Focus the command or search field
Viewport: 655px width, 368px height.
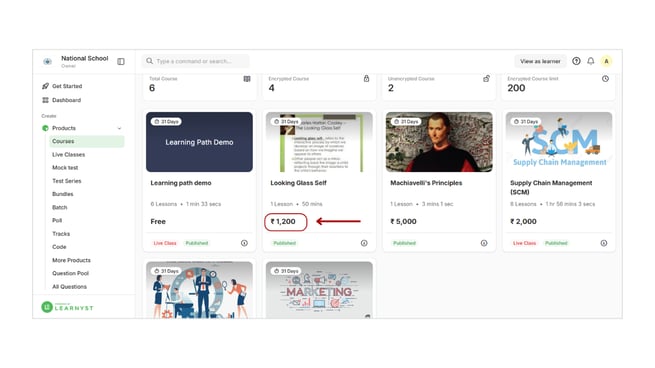(195, 61)
